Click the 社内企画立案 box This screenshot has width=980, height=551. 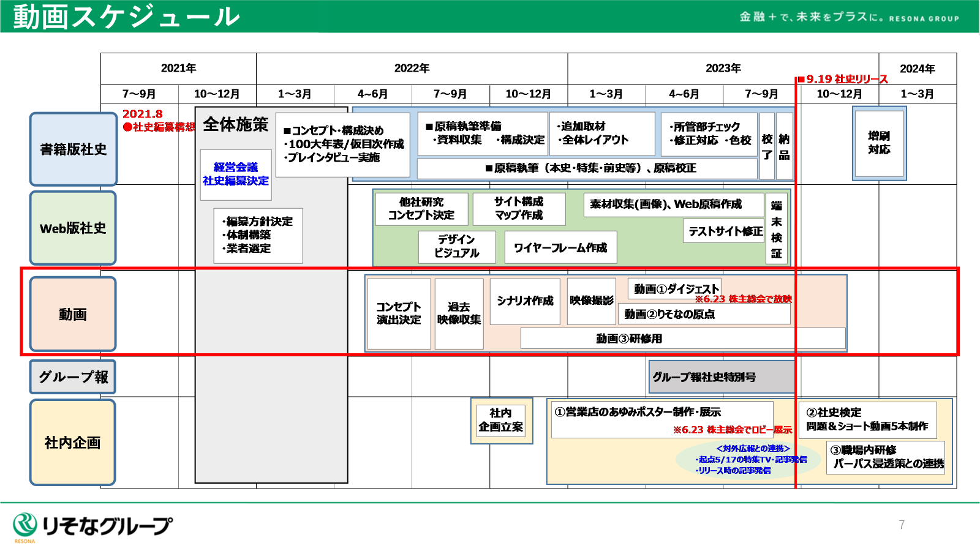[x=501, y=420]
